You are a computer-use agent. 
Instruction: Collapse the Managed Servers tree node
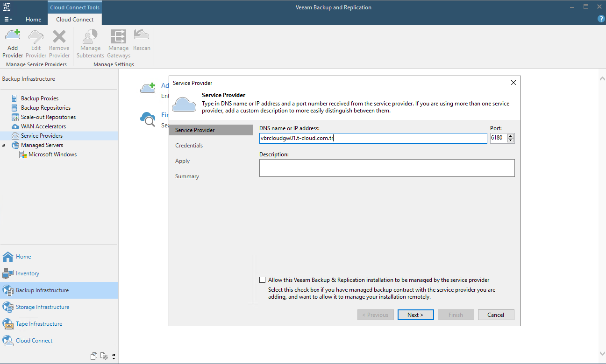(x=4, y=145)
